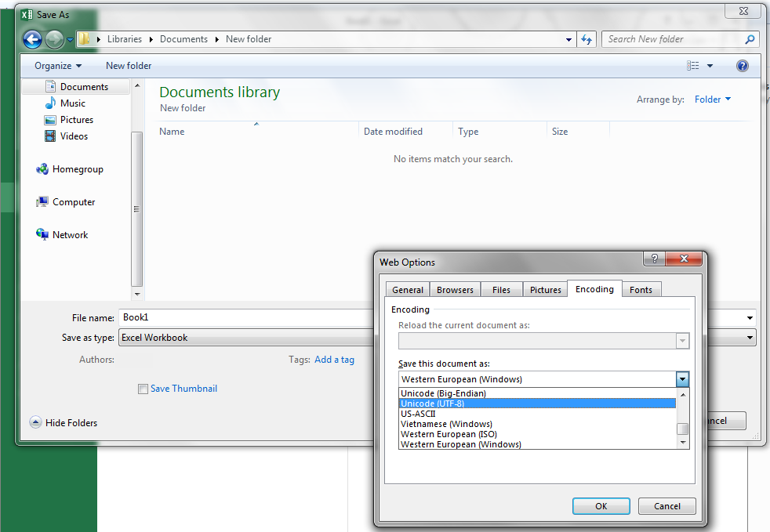The height and width of the screenshot is (532, 770).
Task: Open the help question mark icon
Action: tap(742, 66)
